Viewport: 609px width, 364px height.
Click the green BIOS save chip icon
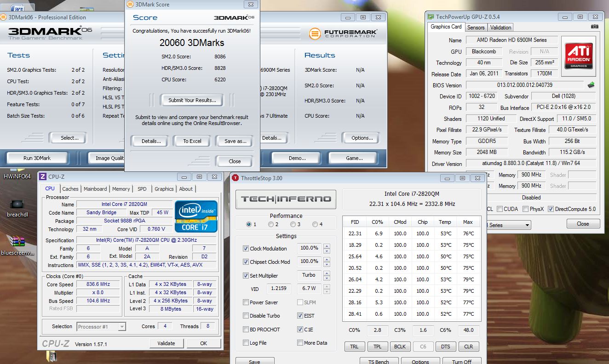[591, 85]
